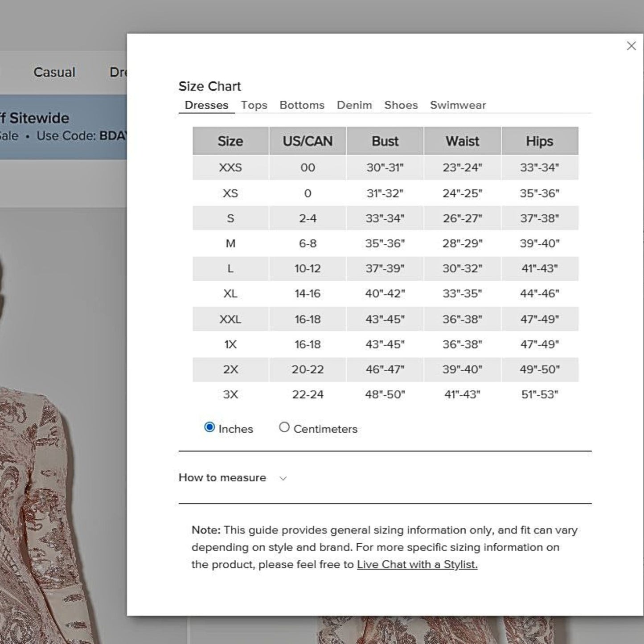Close the Size Chart popup
The image size is (644, 644).
point(631,46)
